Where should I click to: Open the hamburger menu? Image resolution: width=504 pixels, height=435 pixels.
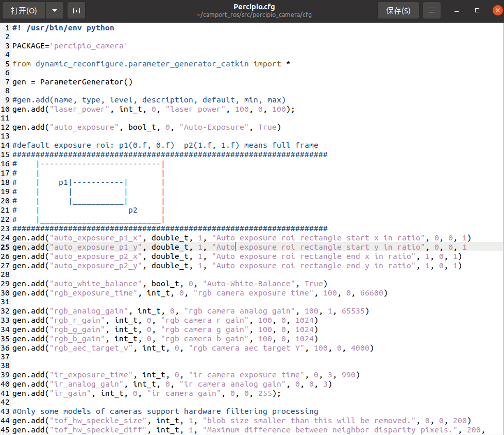click(432, 11)
